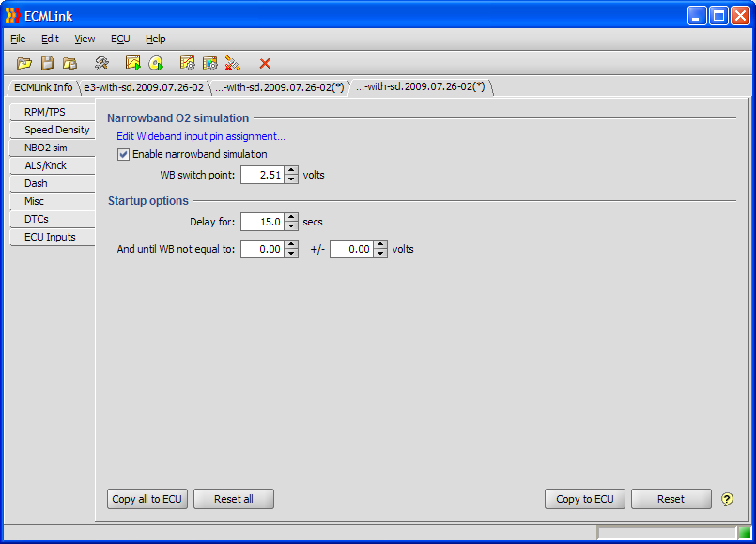Click the wrench and hammer tools icon
The width and height of the screenshot is (756, 544).
point(101,63)
